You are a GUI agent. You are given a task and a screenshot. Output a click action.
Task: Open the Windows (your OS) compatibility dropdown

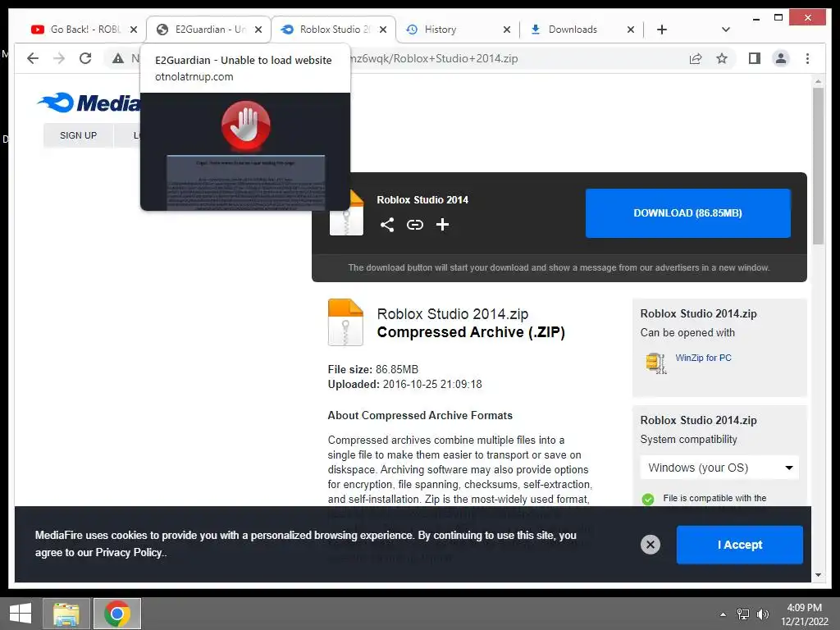click(x=719, y=468)
